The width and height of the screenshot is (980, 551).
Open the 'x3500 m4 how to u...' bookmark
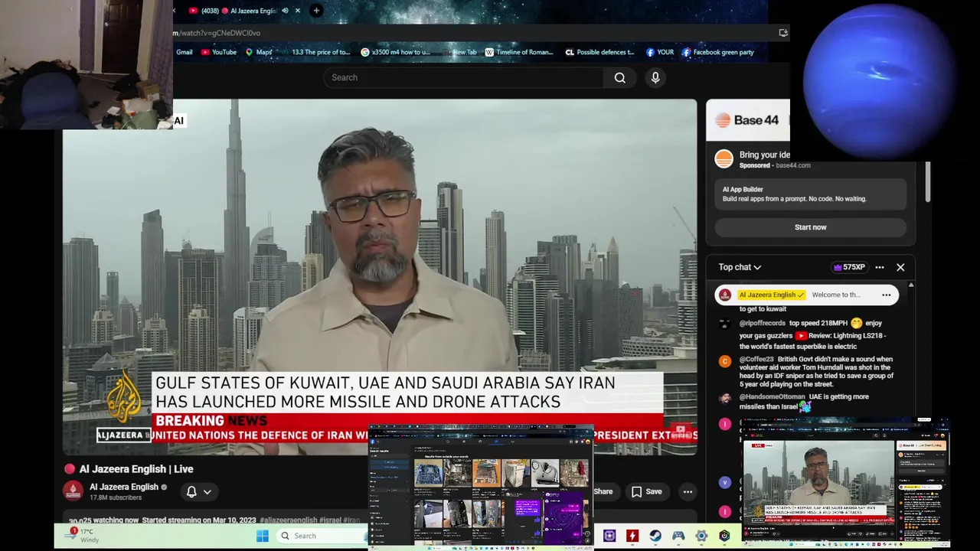click(x=397, y=52)
